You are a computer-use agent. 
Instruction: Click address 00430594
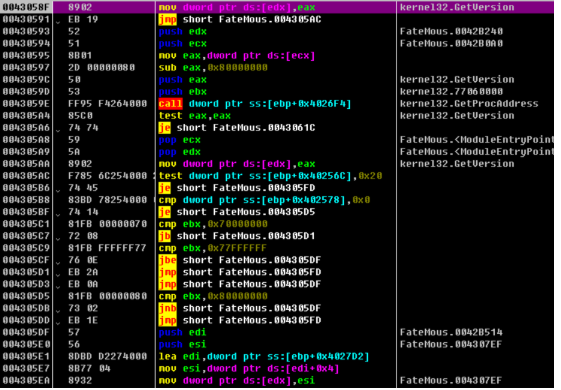26,44
